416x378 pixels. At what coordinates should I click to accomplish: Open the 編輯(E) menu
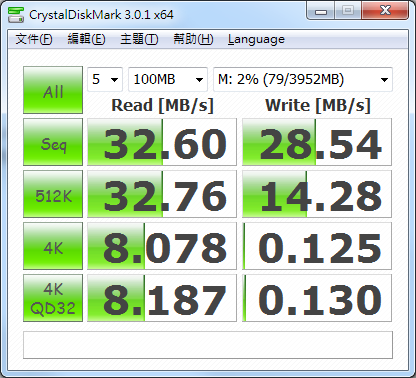[x=86, y=39]
